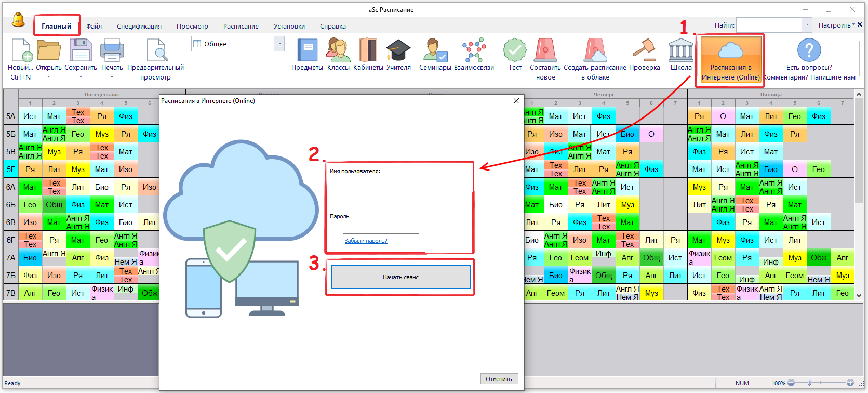The image size is (868, 393).
Task: Click the Имя пользователя input field
Action: (x=381, y=183)
